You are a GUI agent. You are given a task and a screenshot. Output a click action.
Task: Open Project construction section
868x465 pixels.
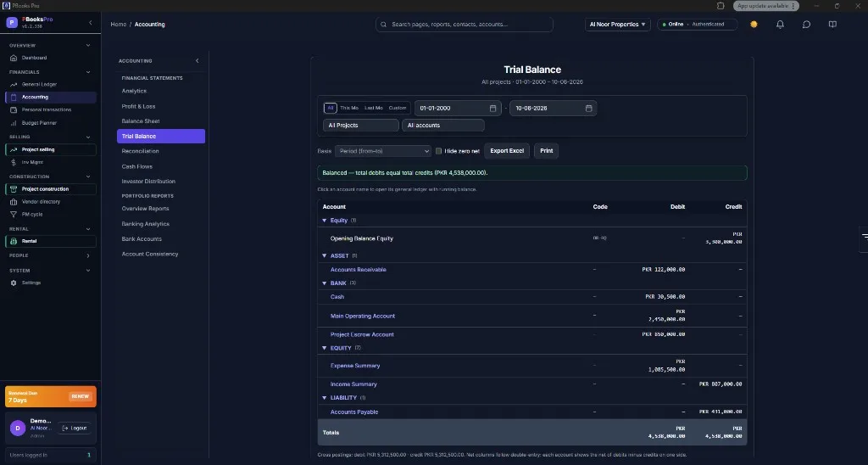click(50, 189)
